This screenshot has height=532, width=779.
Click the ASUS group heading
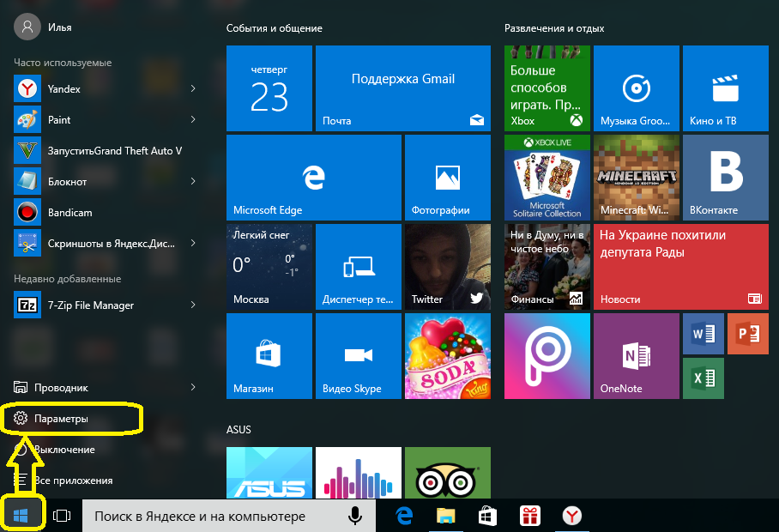click(x=239, y=430)
